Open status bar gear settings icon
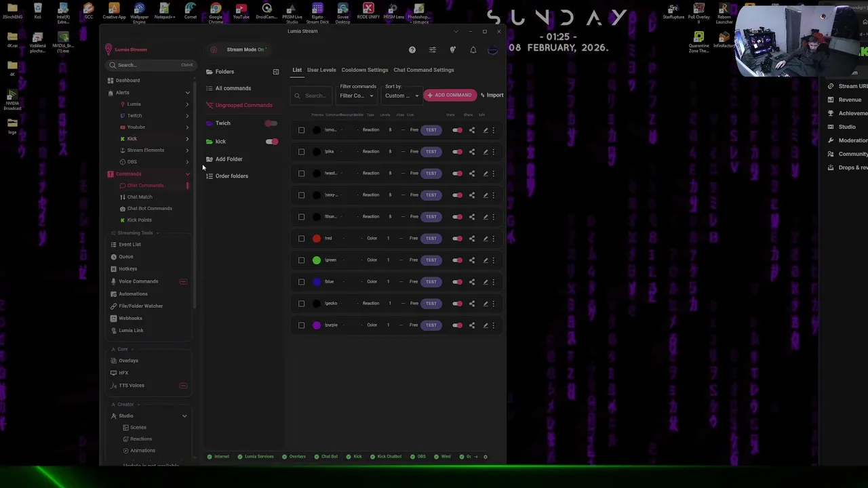Screen dimensions: 868x488 [485, 456]
